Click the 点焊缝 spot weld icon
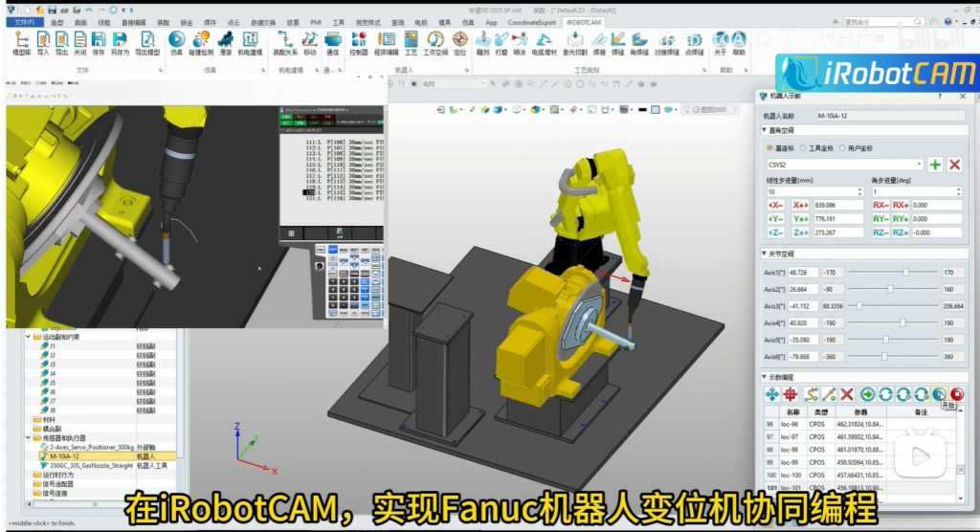This screenshot has width=980, height=532. [694, 39]
